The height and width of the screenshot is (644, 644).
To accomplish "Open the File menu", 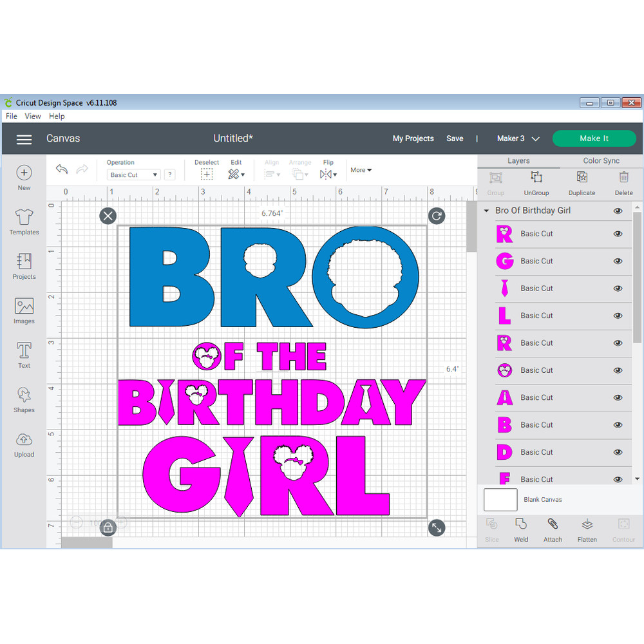I will point(12,117).
